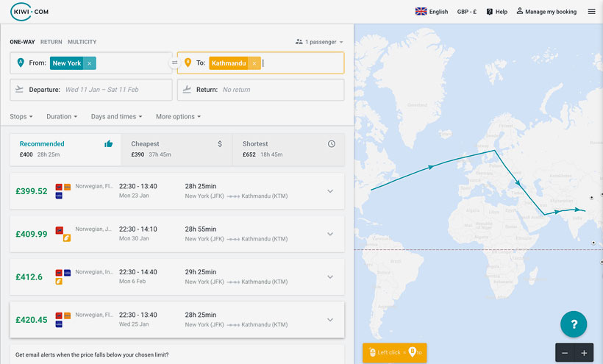Open the 1 passenger dropdown

pyautogui.click(x=319, y=42)
